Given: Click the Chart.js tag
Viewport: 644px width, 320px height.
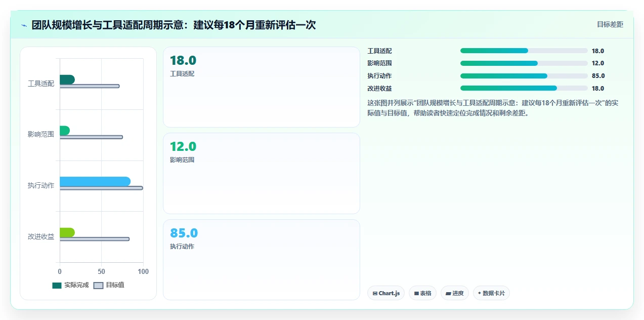Looking at the screenshot, I should pyautogui.click(x=386, y=293).
